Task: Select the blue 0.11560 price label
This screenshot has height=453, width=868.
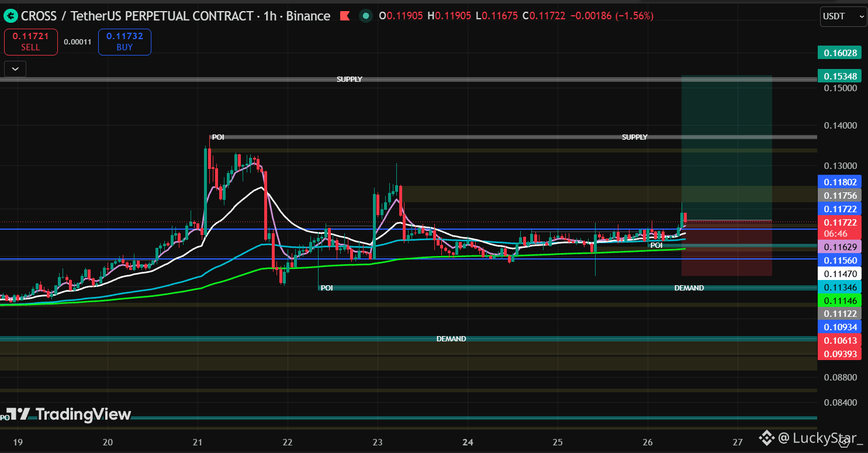Action: pyautogui.click(x=840, y=260)
